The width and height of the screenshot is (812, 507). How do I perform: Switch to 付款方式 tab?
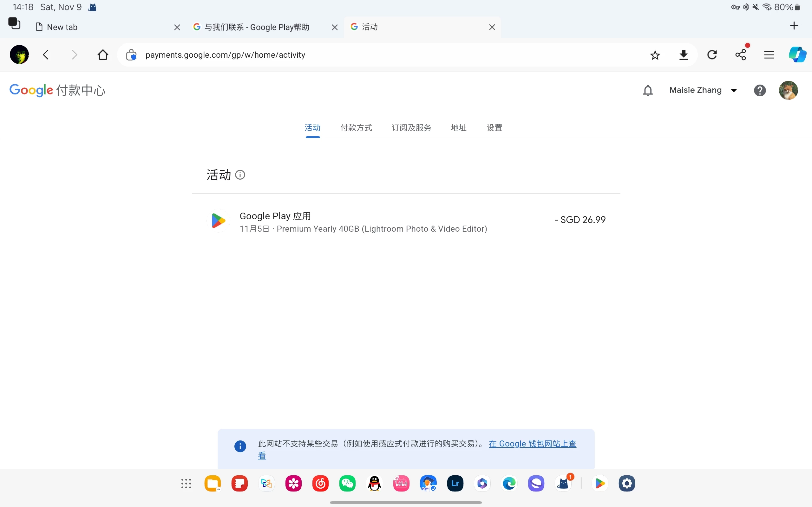356,128
